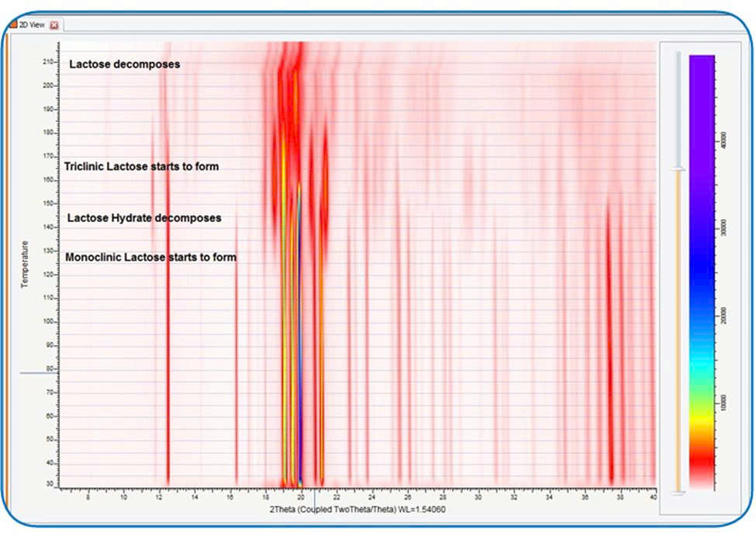This screenshot has width=756, height=533.
Task: Pick the blue band on color scale
Action: tap(701, 264)
